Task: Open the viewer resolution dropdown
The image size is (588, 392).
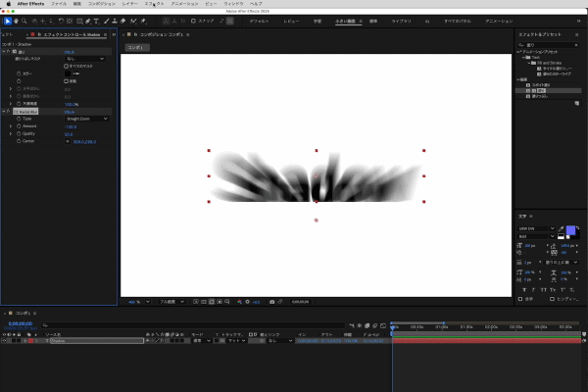Action: pos(172,302)
